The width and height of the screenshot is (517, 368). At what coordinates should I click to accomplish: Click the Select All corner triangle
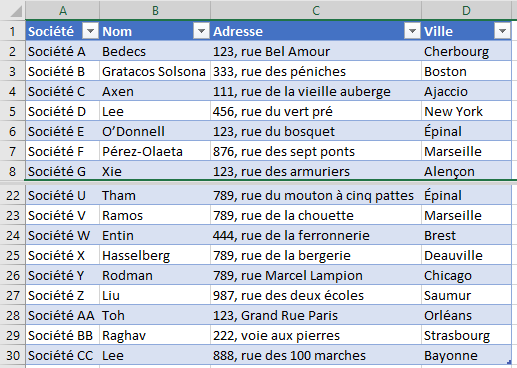(x=16, y=11)
